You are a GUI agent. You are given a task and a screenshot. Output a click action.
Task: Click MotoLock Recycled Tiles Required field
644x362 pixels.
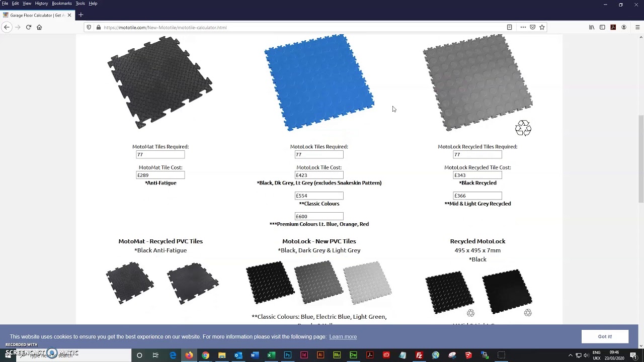click(x=477, y=154)
